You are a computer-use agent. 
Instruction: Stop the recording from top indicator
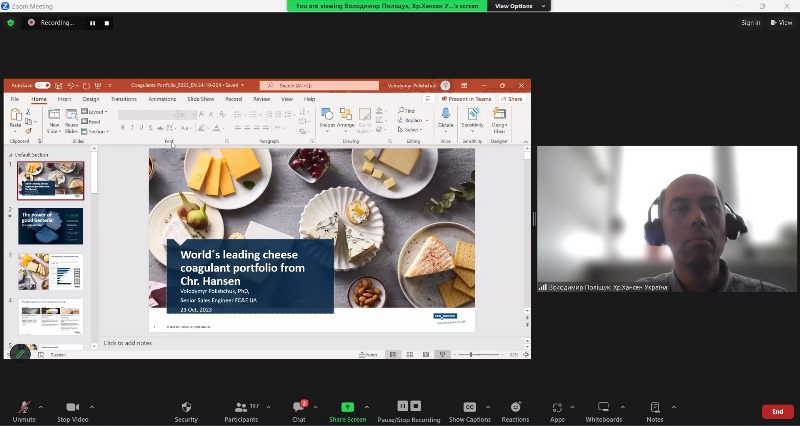(x=105, y=22)
